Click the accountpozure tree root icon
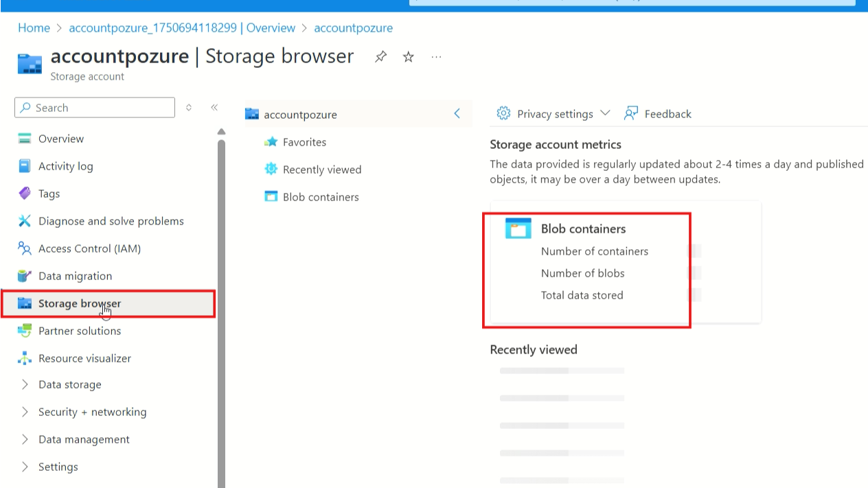This screenshot has width=868, height=488. [252, 115]
